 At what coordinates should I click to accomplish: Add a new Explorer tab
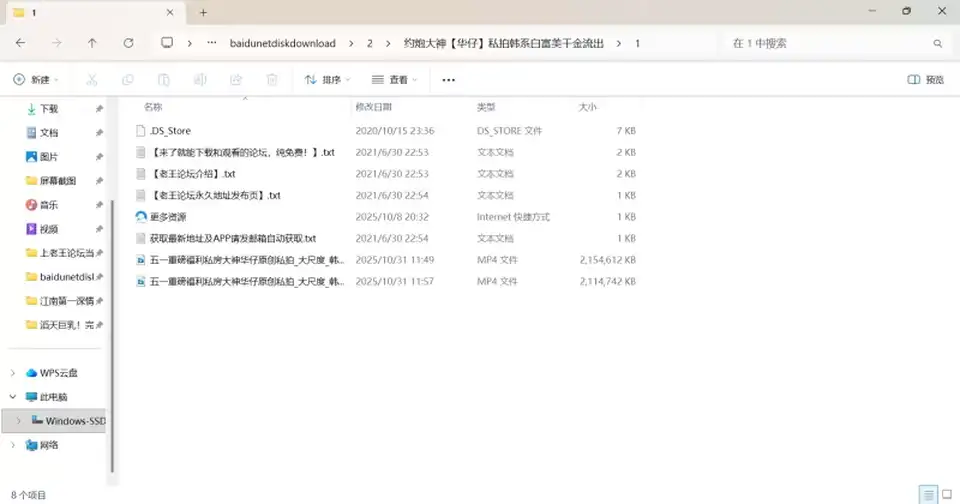click(x=203, y=12)
